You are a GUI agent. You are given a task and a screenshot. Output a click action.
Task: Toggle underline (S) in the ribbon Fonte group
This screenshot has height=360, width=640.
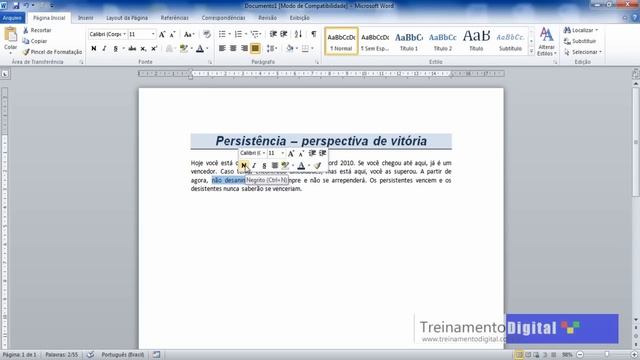coord(116,49)
